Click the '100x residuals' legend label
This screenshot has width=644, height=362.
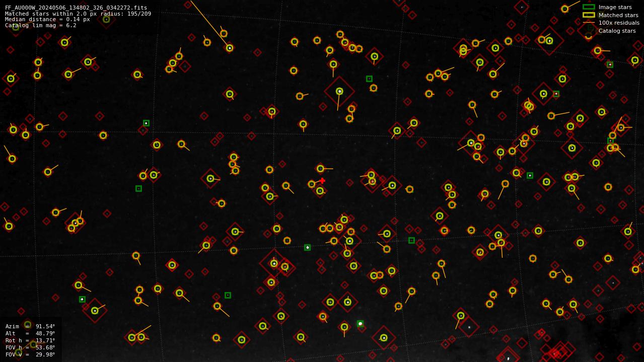[619, 23]
